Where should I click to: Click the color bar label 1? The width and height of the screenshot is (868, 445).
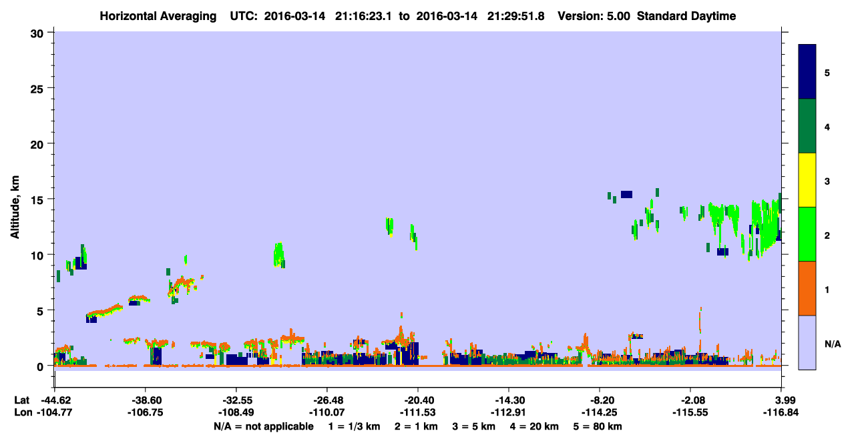(x=827, y=289)
